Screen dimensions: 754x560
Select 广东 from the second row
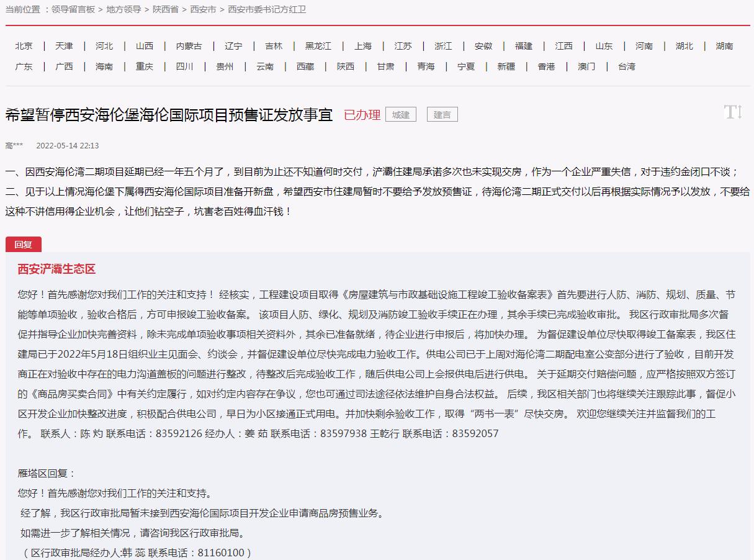tap(24, 66)
